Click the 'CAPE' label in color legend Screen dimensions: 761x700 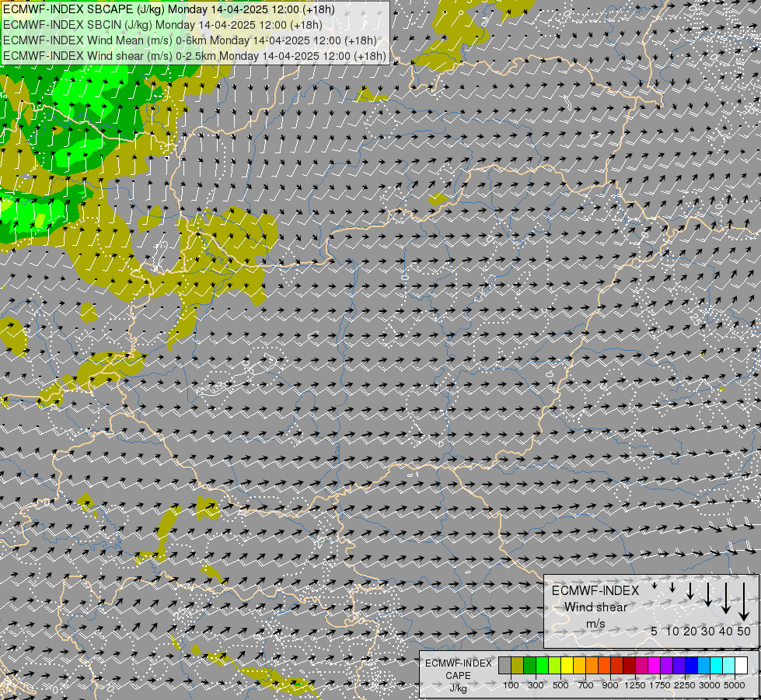pyautogui.click(x=458, y=676)
